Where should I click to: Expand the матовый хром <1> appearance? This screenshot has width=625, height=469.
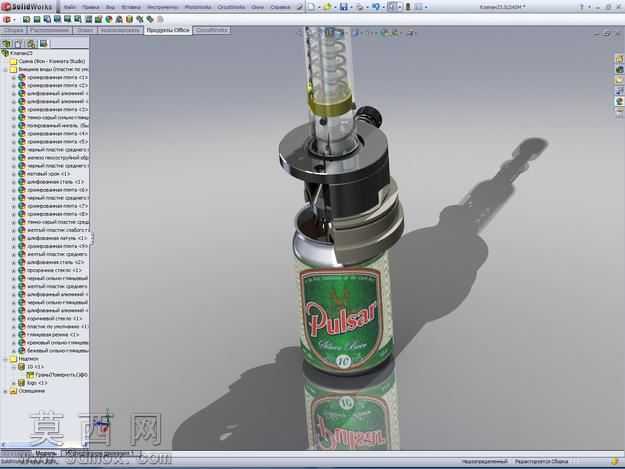click(14, 174)
